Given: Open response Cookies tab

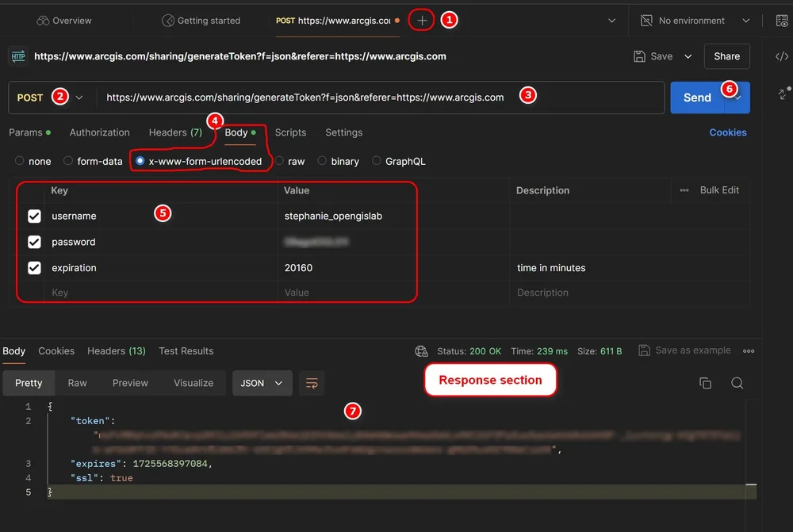Looking at the screenshot, I should tap(56, 351).
